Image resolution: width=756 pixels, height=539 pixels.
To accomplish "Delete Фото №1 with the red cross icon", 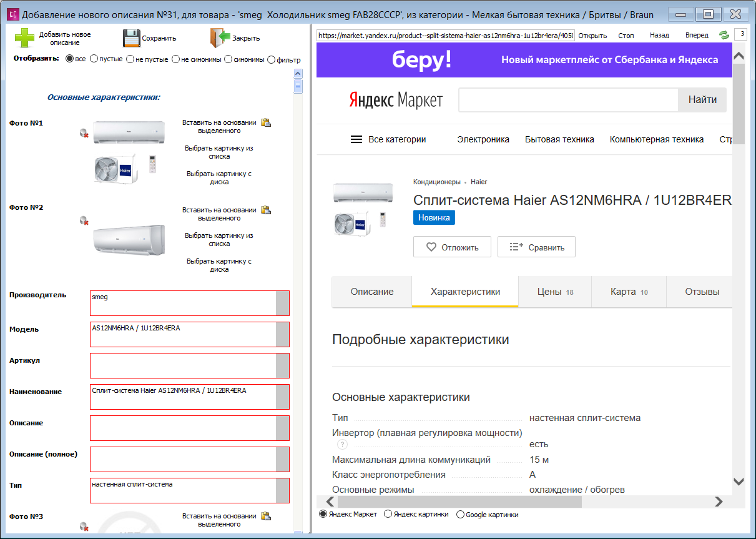I will (84, 132).
